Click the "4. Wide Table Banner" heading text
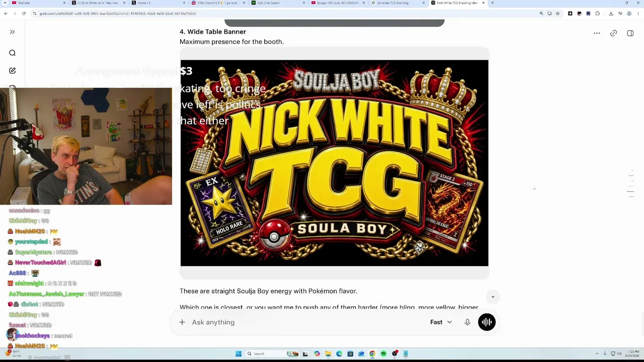 coord(213,32)
